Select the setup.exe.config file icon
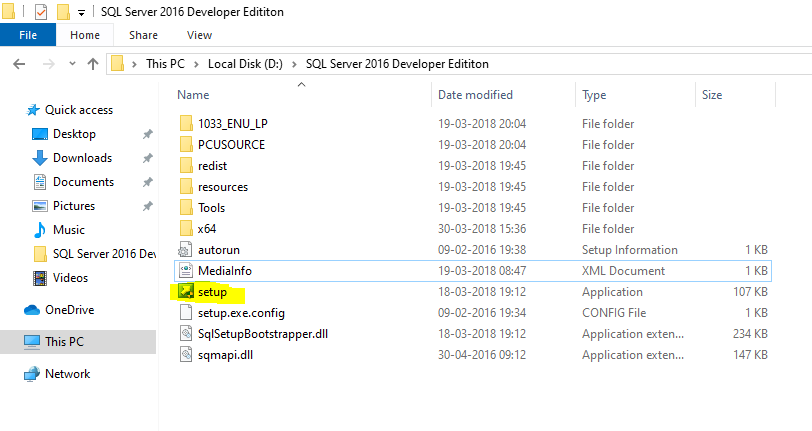Image resolution: width=812 pixels, height=431 pixels. point(185,313)
